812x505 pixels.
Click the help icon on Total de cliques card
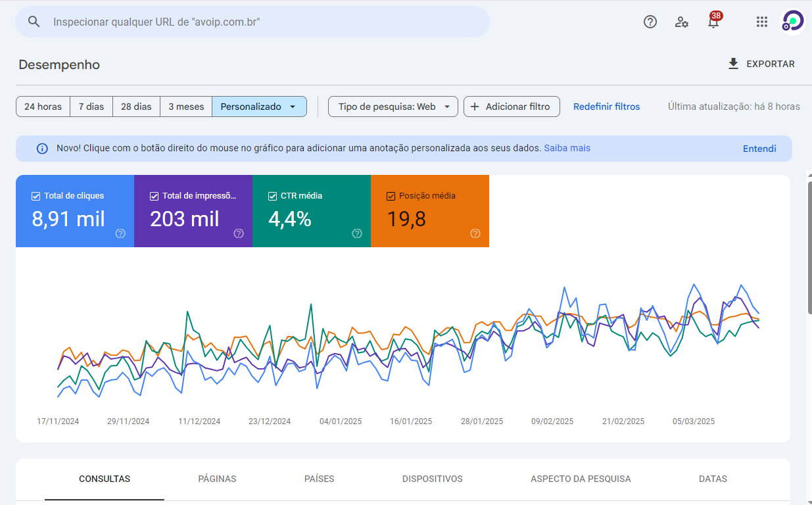120,233
